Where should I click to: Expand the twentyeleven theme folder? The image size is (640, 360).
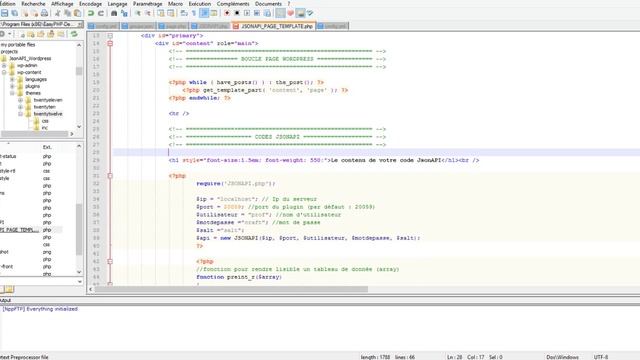coord(20,100)
